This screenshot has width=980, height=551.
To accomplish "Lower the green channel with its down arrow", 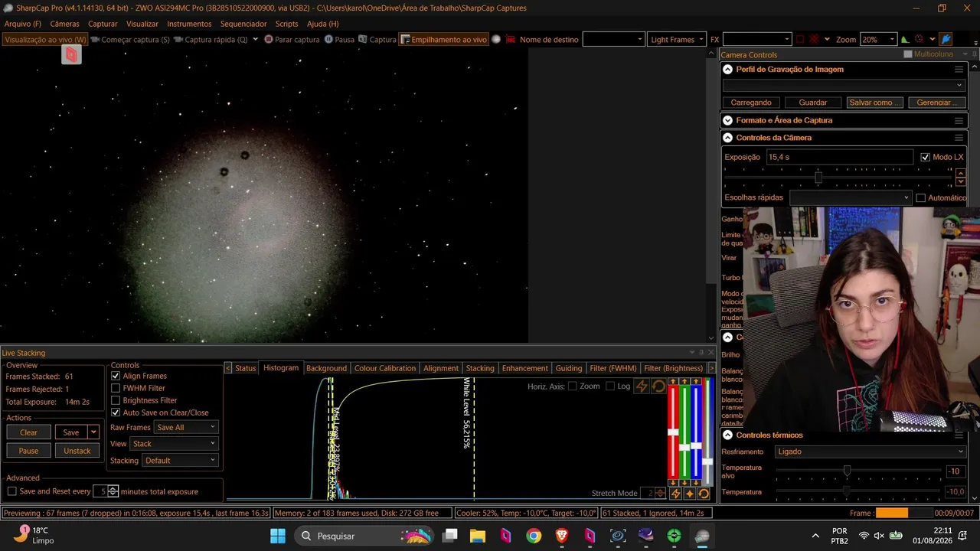I will [684, 483].
